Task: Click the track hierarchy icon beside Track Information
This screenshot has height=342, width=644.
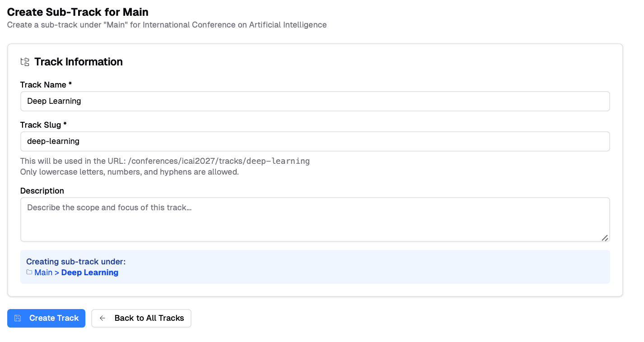Action: (25, 62)
